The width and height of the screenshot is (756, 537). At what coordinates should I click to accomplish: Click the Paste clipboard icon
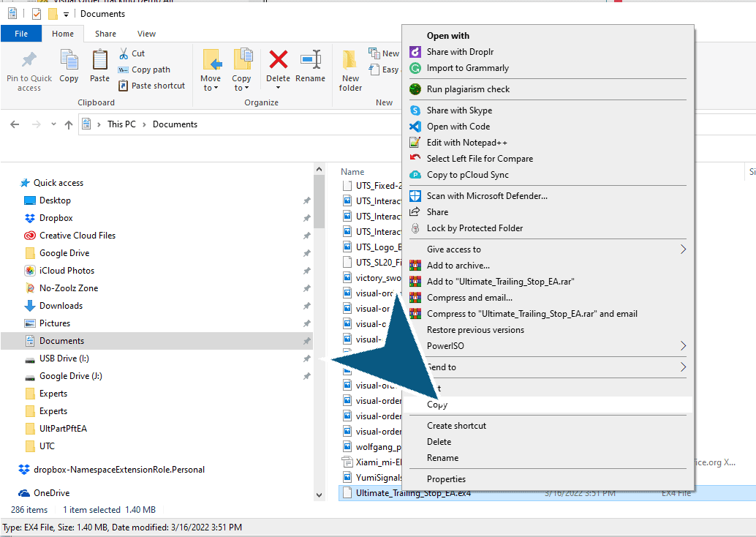click(x=100, y=60)
